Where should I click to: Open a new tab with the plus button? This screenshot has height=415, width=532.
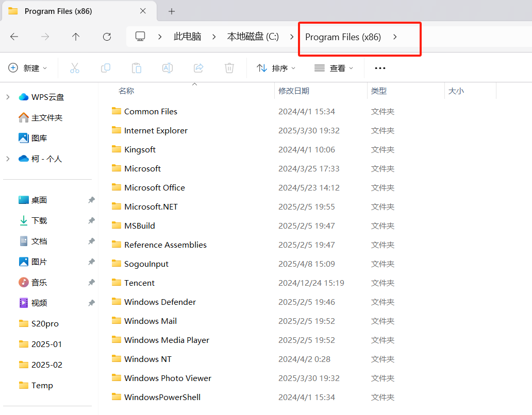click(x=172, y=11)
